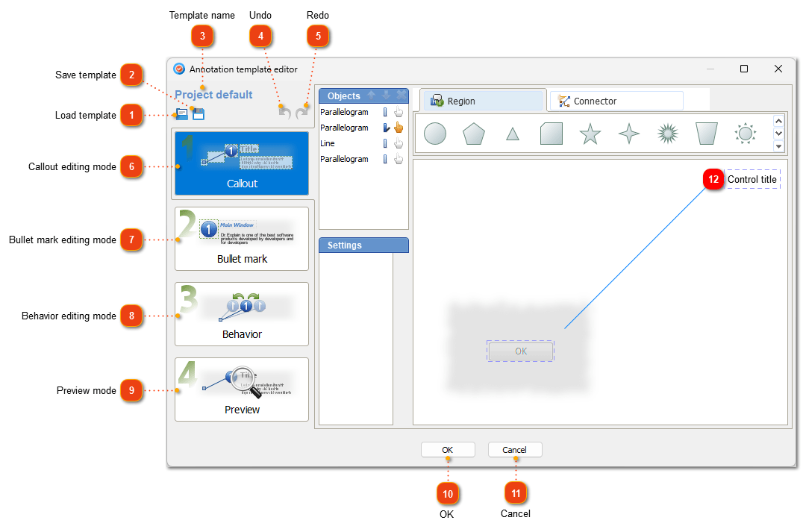Pick the sun-shaped region
The height and width of the screenshot is (532, 803).
[746, 133]
